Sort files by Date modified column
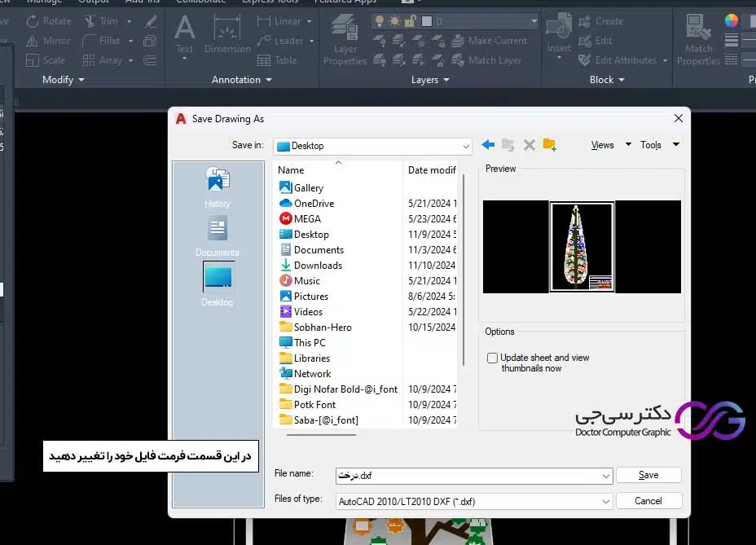756x545 pixels. (432, 169)
